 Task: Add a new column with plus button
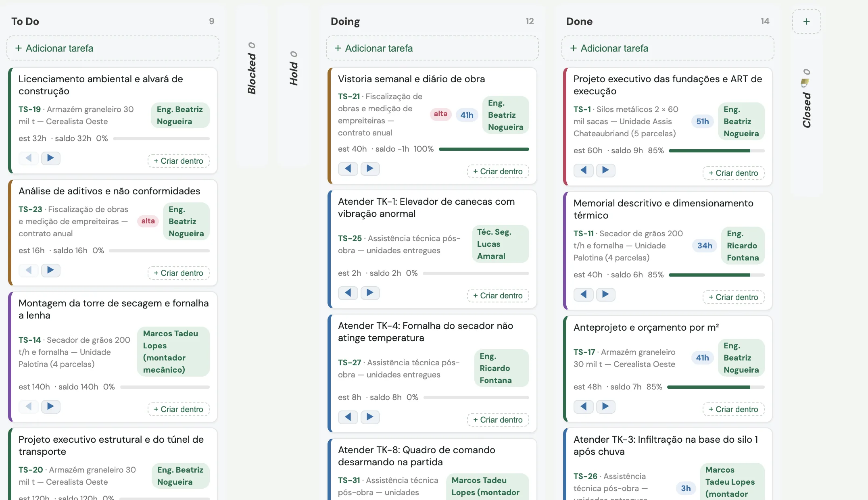(x=806, y=21)
